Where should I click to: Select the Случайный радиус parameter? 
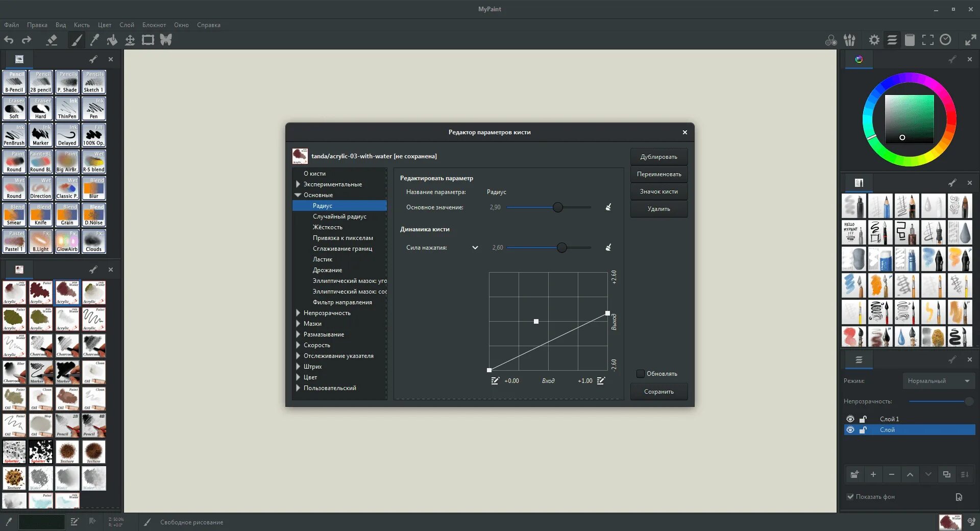point(340,216)
